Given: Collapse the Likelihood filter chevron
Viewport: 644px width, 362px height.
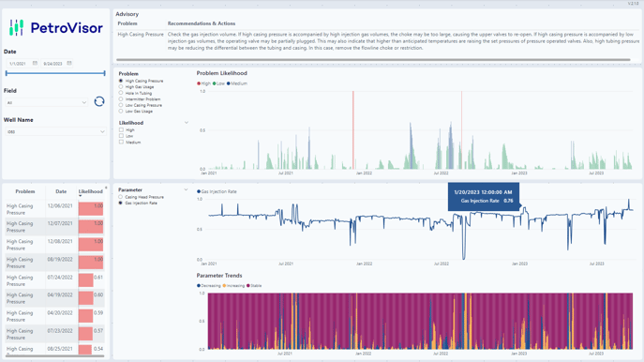Looking at the screenshot, I should 186,123.
